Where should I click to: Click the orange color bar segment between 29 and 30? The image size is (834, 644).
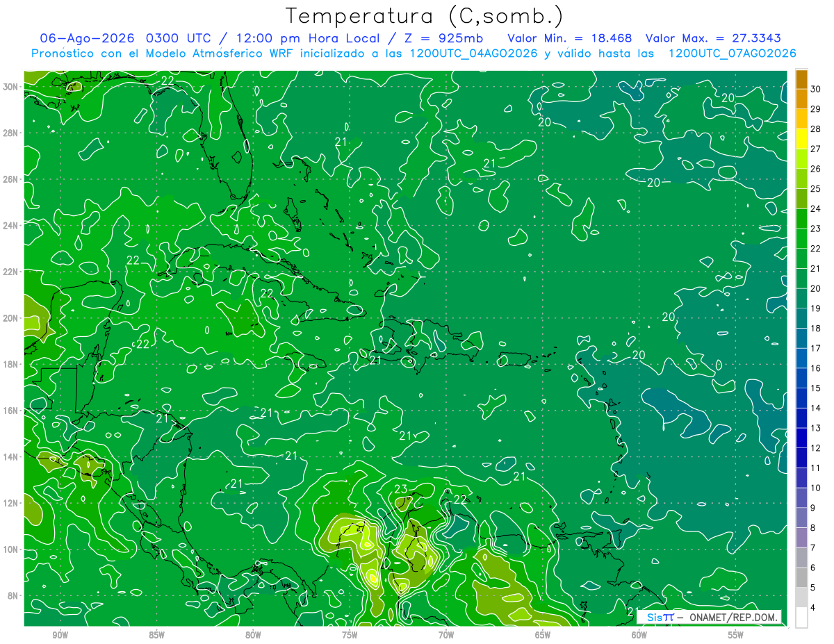(801, 99)
